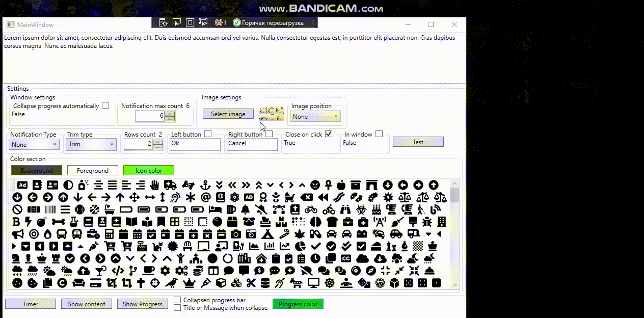Open the Notification Type dropdown
Viewport: 644px width, 318px height.
click(35, 145)
